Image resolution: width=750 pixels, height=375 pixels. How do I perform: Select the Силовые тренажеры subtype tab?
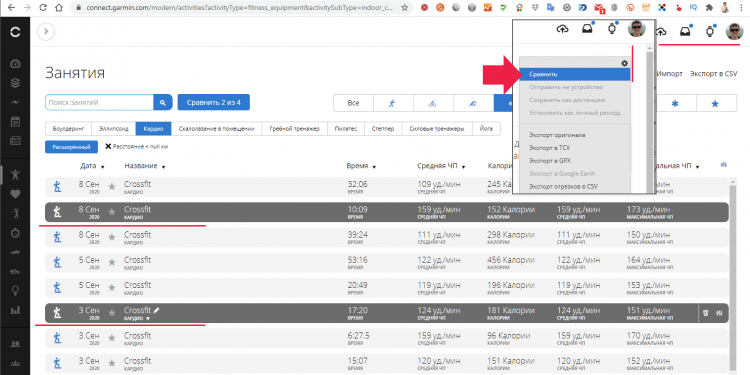[437, 129]
